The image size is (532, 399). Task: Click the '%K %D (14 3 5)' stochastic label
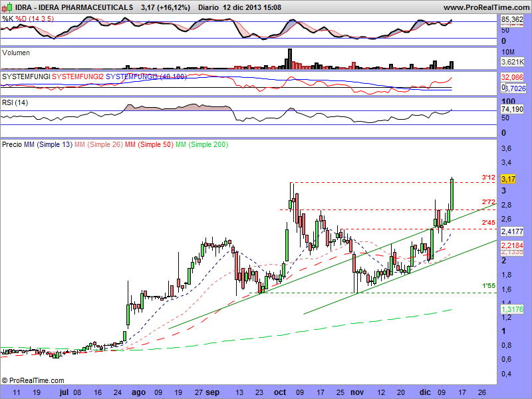click(x=28, y=19)
